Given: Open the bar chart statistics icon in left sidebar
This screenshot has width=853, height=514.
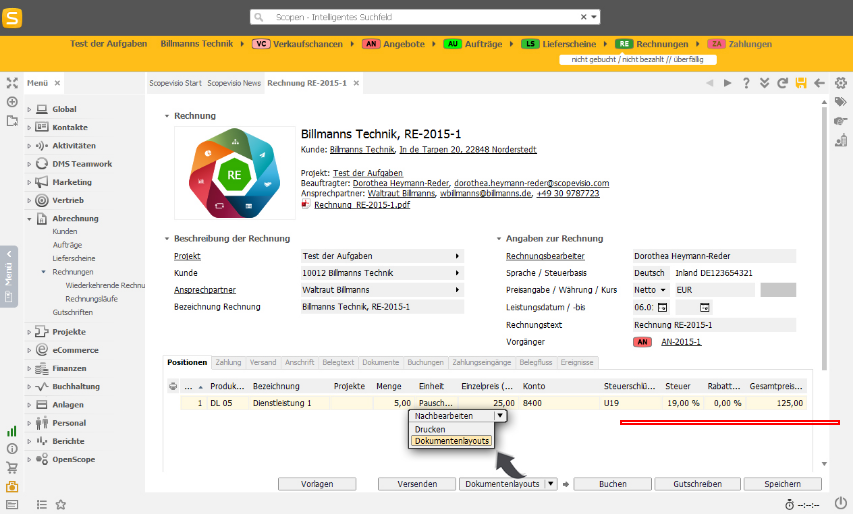Looking at the screenshot, I should pyautogui.click(x=12, y=431).
